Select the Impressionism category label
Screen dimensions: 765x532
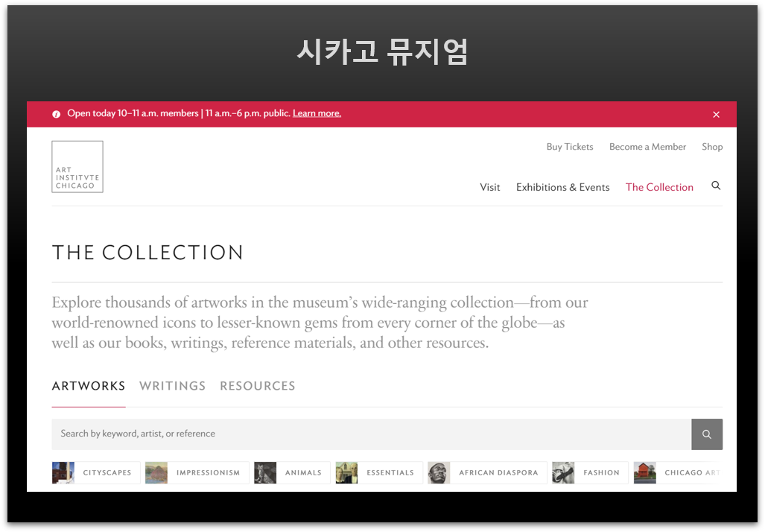coord(209,472)
